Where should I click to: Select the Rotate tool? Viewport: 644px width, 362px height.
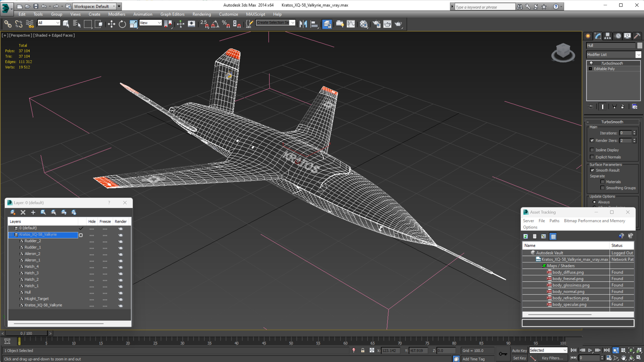[x=122, y=24]
